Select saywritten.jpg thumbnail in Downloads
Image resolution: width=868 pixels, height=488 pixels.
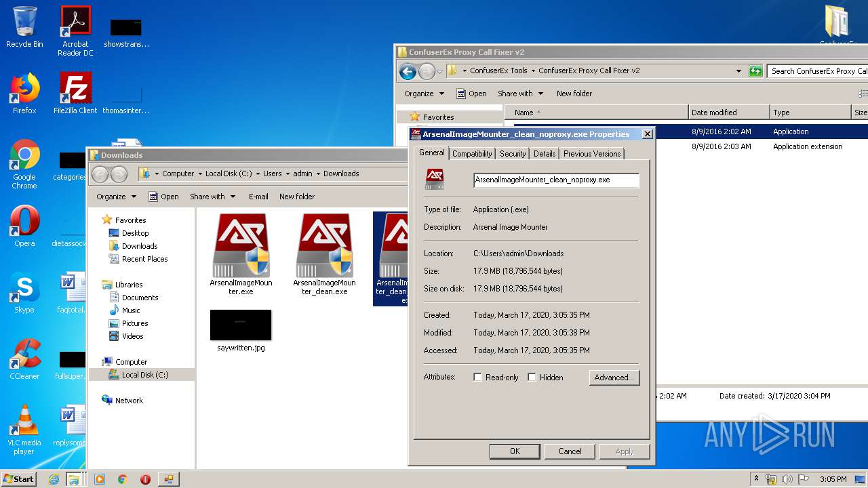241,331
